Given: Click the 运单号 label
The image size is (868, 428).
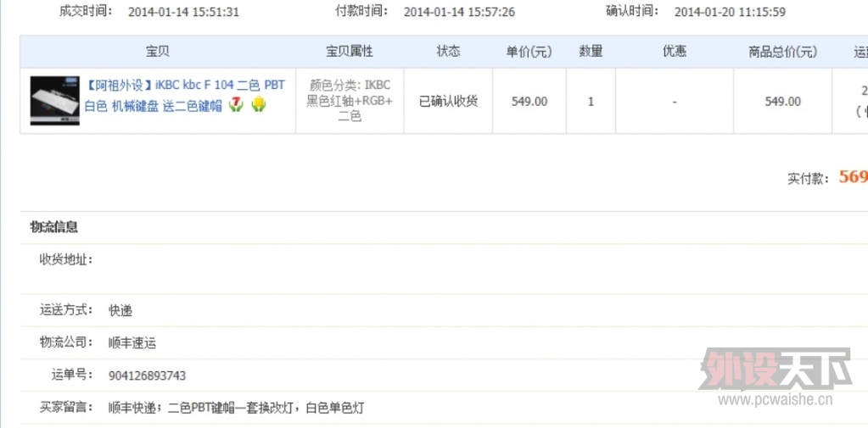Looking at the screenshot, I should point(72,375).
